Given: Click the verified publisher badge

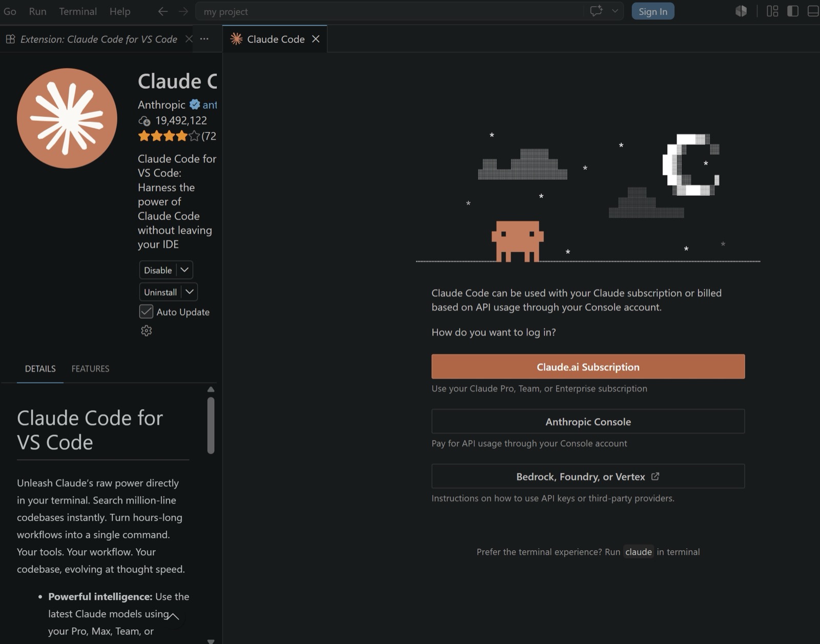Looking at the screenshot, I should [x=195, y=105].
